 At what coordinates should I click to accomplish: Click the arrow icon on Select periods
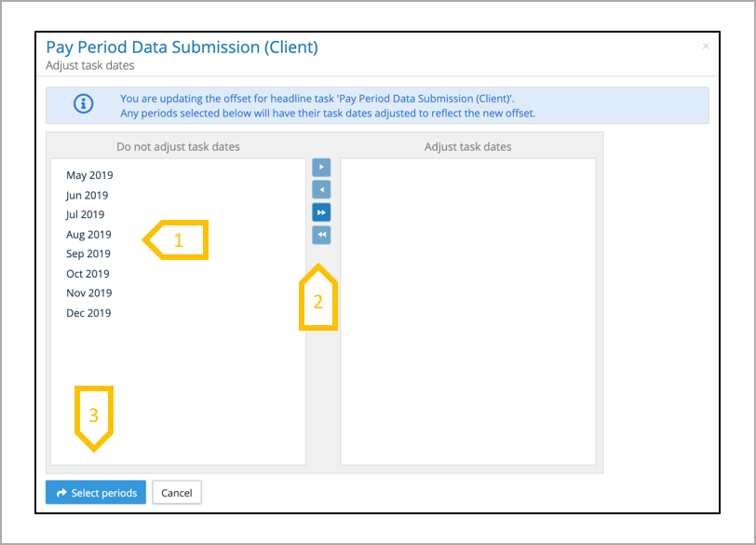[x=61, y=493]
